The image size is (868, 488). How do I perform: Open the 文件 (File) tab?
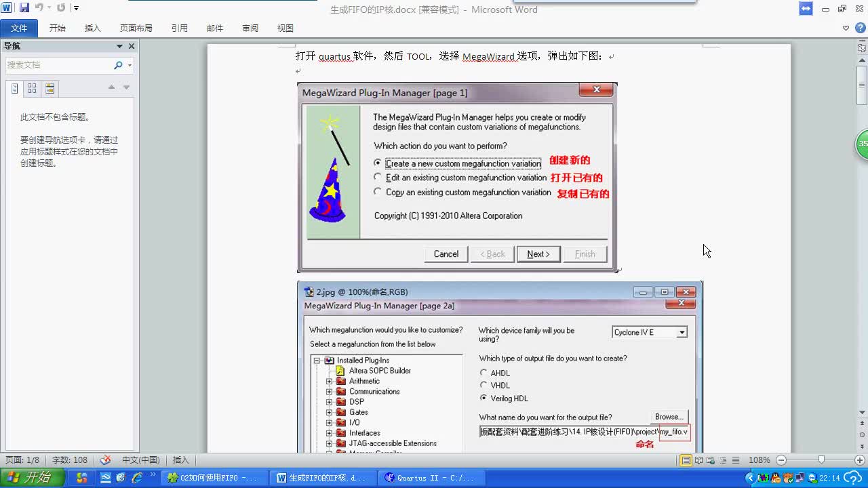(19, 28)
